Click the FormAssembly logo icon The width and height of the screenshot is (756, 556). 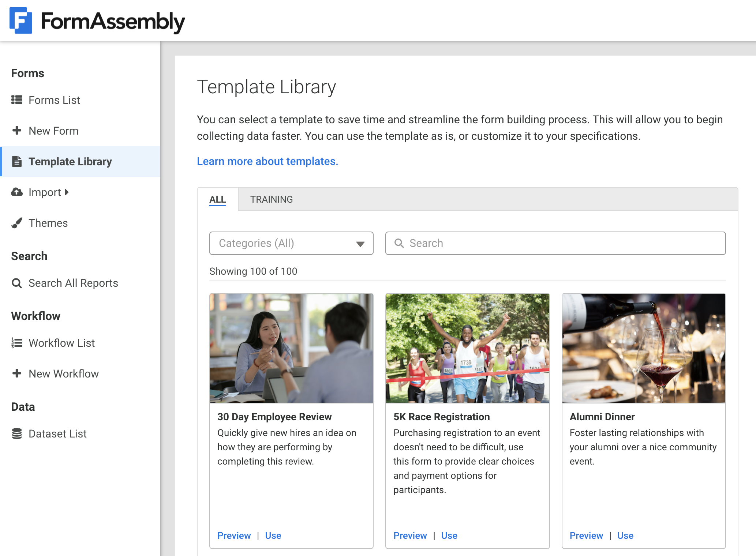tap(21, 21)
